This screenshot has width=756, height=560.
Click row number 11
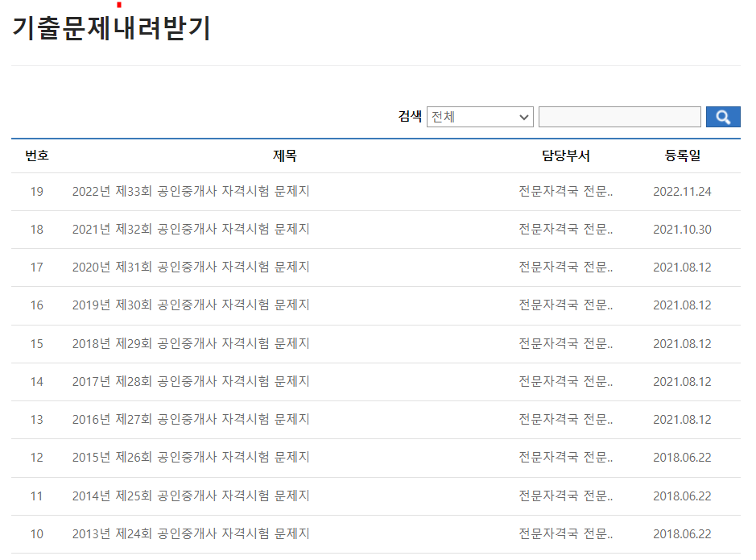[x=37, y=496]
